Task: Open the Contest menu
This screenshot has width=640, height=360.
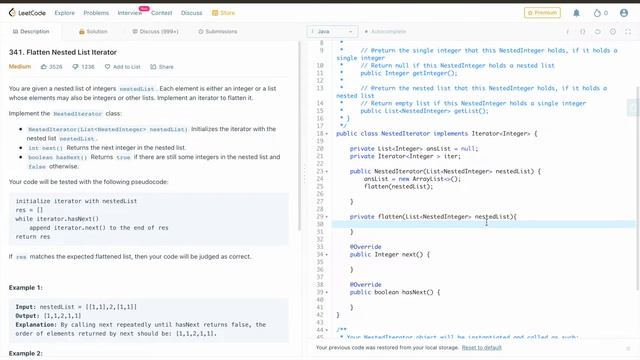Action: pyautogui.click(x=162, y=13)
